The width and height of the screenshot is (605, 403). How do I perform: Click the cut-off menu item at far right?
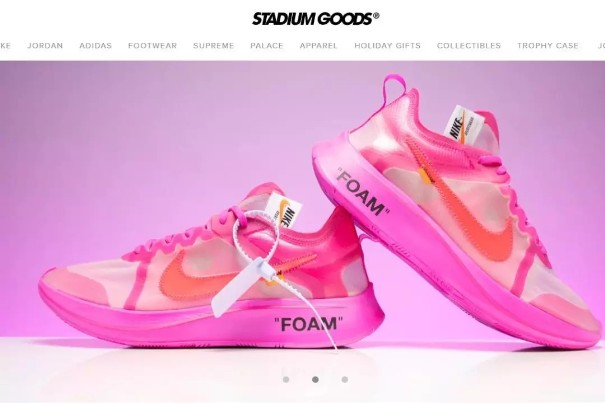point(601,46)
